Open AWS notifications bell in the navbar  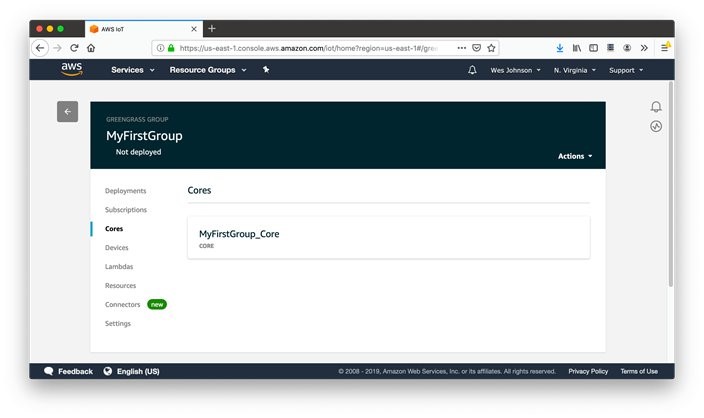472,70
